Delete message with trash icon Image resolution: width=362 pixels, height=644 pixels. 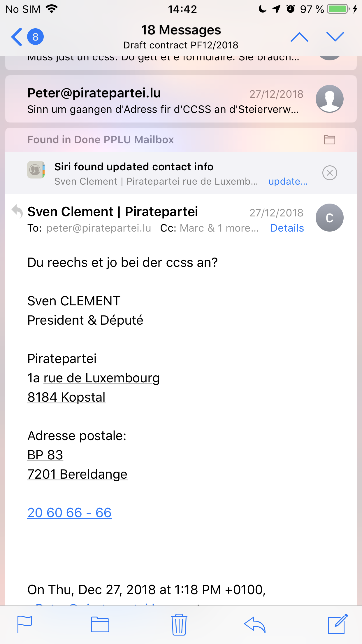(x=179, y=624)
